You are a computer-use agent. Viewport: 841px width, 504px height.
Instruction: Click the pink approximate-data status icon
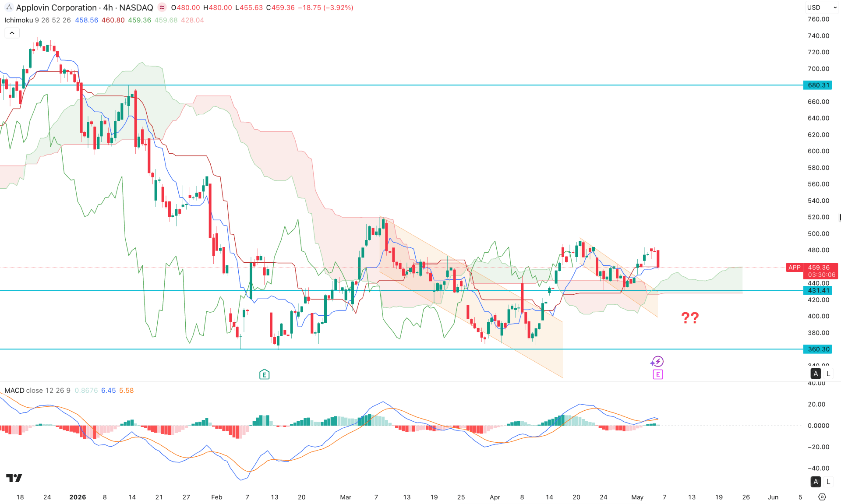pos(162,7)
